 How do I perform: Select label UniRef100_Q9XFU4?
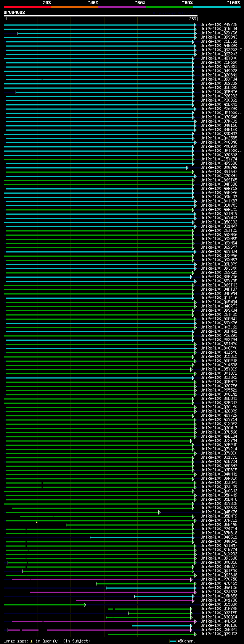point(219,79)
